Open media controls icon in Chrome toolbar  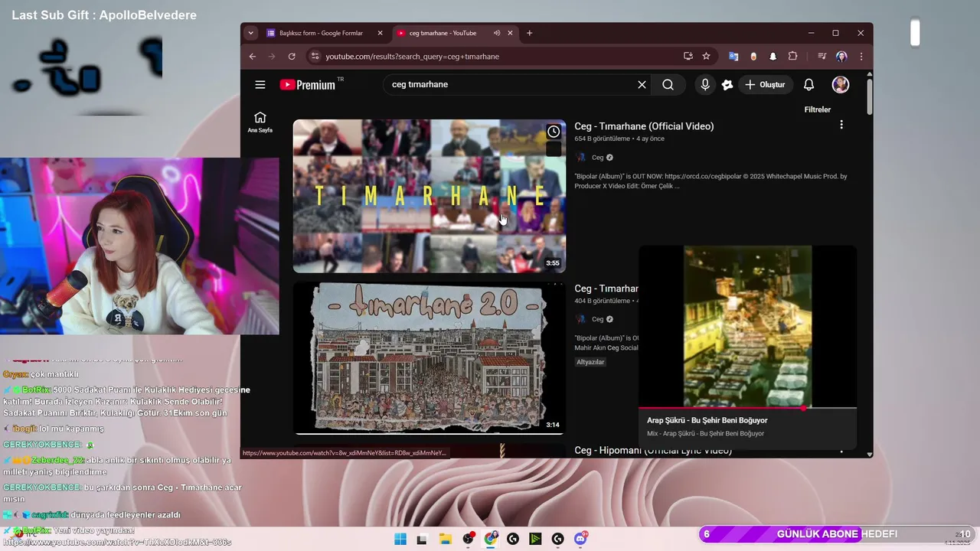click(x=822, y=56)
